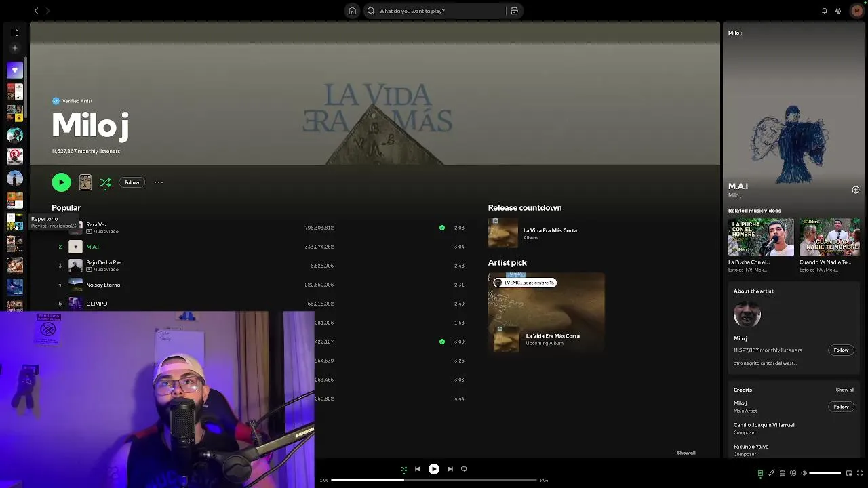Screen dimensions: 868x488
Task: Follow Milo j in About the artist
Action: (841, 350)
